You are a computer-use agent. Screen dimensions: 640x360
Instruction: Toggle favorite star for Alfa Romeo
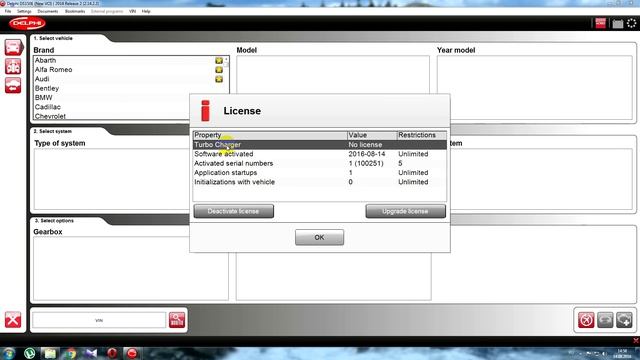219,70
